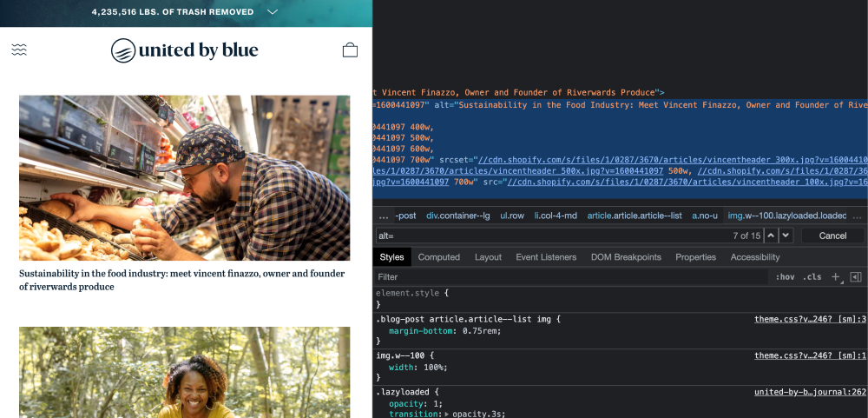
Task: Open the smiling woman article image
Action: 184,372
